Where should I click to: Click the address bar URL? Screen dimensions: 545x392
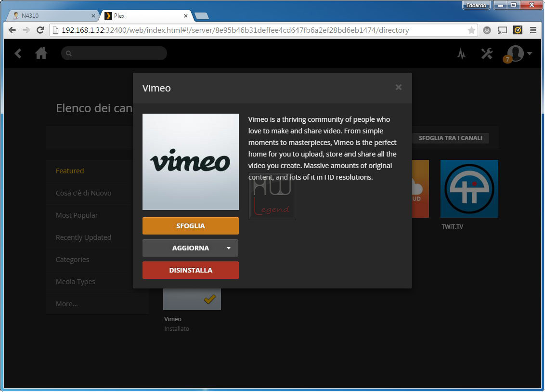pos(235,30)
